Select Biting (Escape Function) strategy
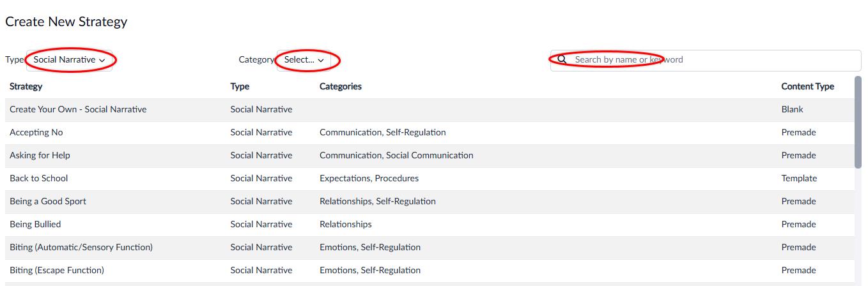The width and height of the screenshot is (868, 286). tap(430, 271)
